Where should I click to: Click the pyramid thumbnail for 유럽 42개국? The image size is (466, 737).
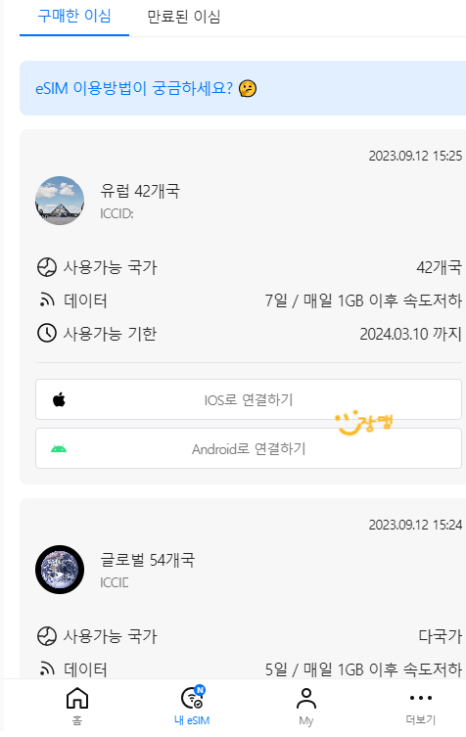(60, 201)
